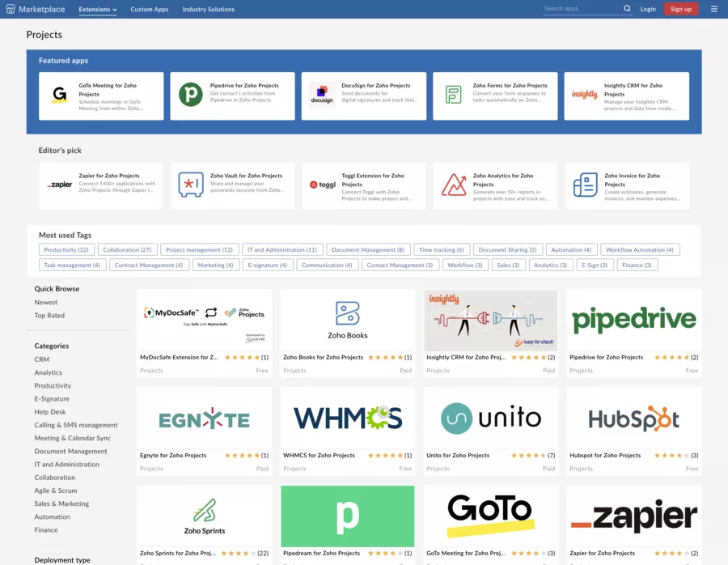Open the hamburger menu at top right
This screenshot has height=565, width=728.
pos(713,9)
